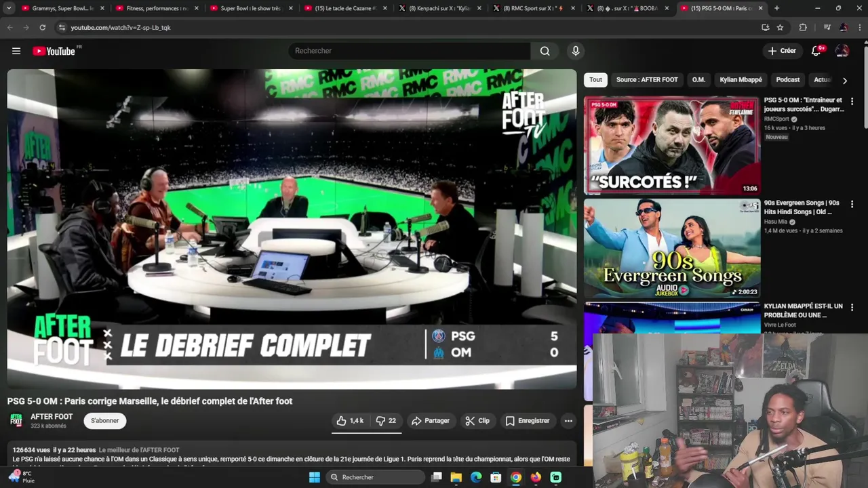
Task: Select the "O.M." filter chip
Action: (698, 80)
